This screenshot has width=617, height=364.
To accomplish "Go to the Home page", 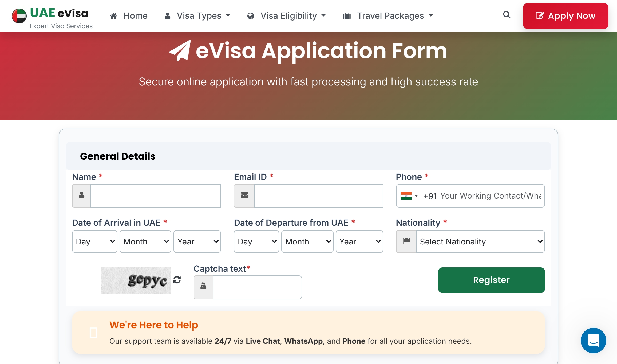I will click(x=129, y=16).
